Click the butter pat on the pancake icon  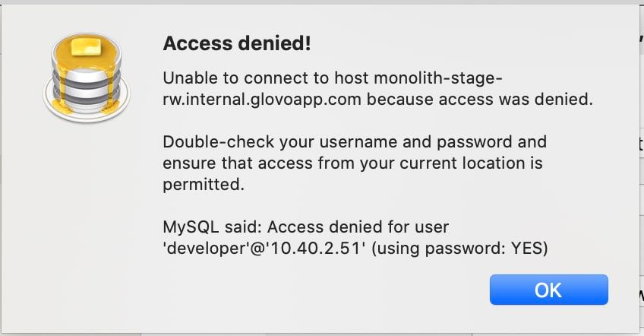tap(87, 47)
